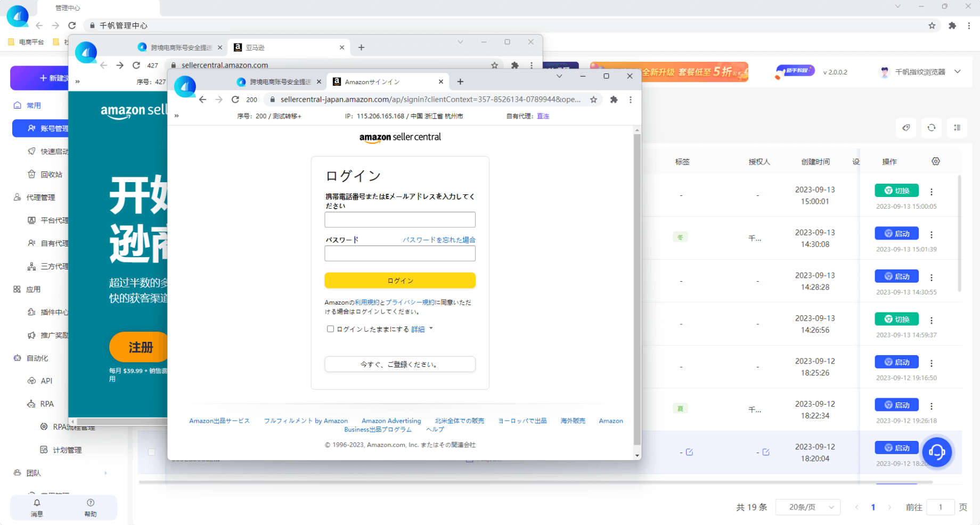980x525 pixels.
Task: Reload the sellercentral.amazon.com window
Action: (136, 65)
